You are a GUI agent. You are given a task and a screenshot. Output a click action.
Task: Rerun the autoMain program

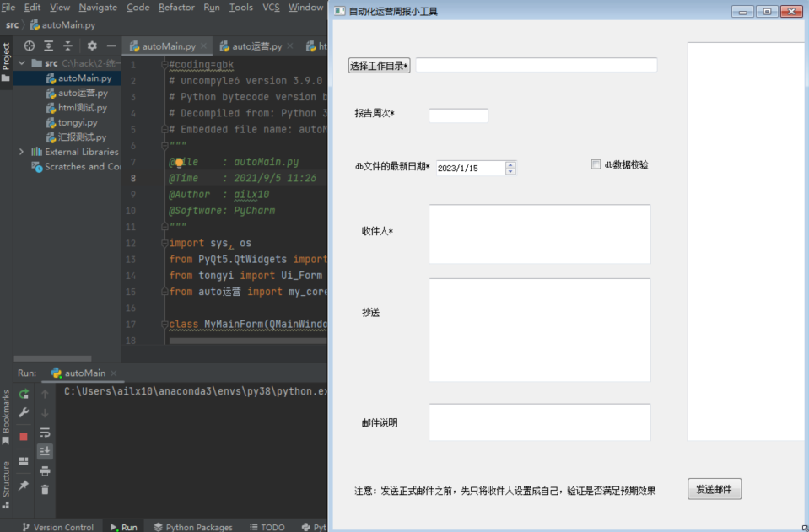pos(24,394)
